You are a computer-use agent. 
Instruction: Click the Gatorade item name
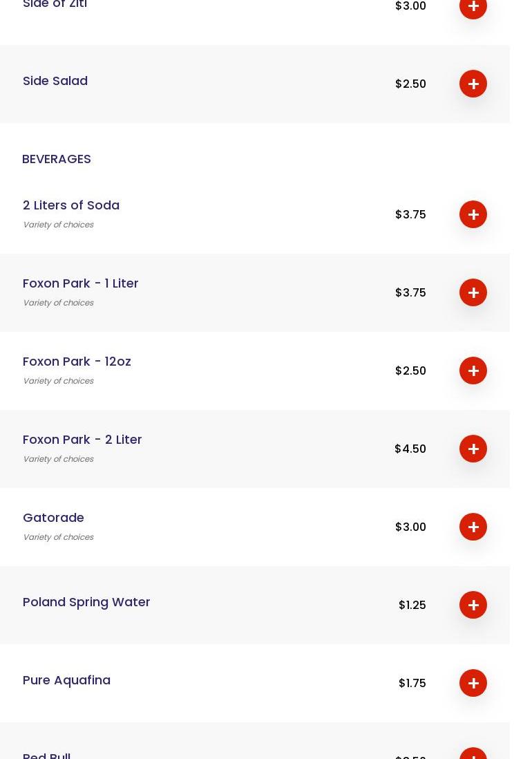click(x=53, y=518)
